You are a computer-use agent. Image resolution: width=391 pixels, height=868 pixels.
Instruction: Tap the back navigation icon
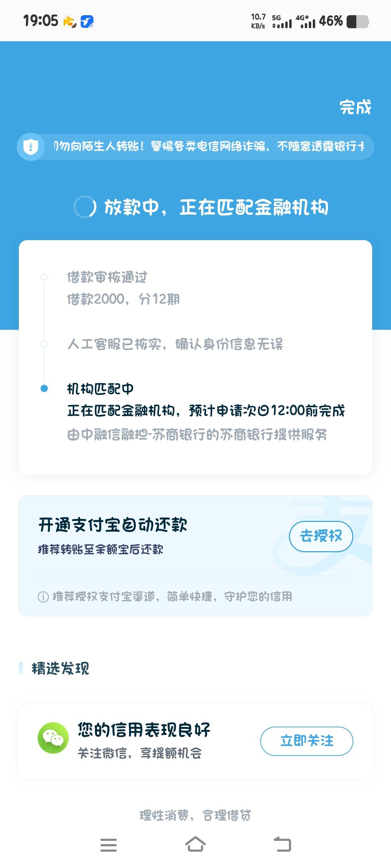(x=282, y=844)
